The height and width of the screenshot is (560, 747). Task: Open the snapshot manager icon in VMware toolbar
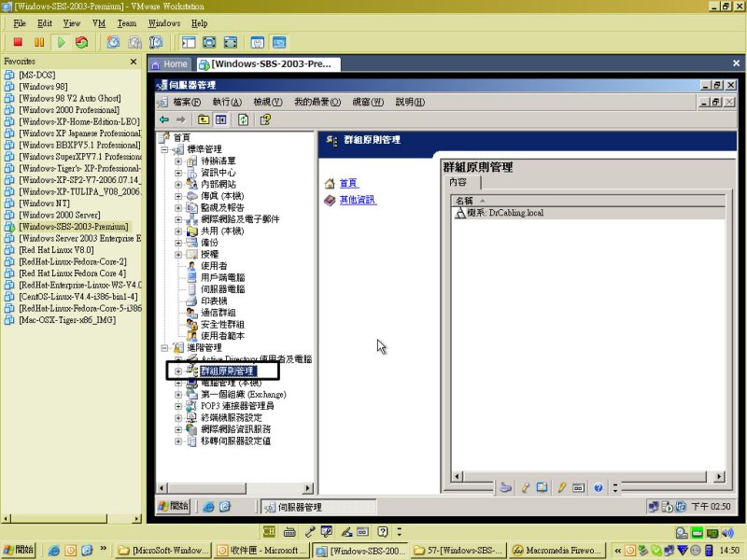click(156, 42)
